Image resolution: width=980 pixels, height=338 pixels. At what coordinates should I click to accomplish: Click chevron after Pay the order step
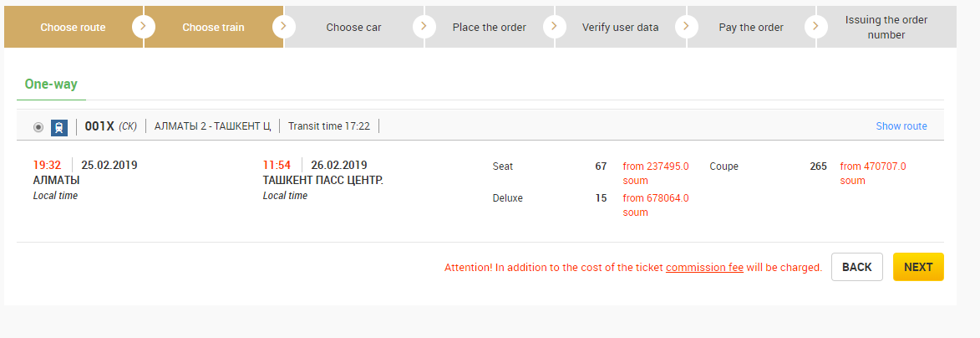815,27
